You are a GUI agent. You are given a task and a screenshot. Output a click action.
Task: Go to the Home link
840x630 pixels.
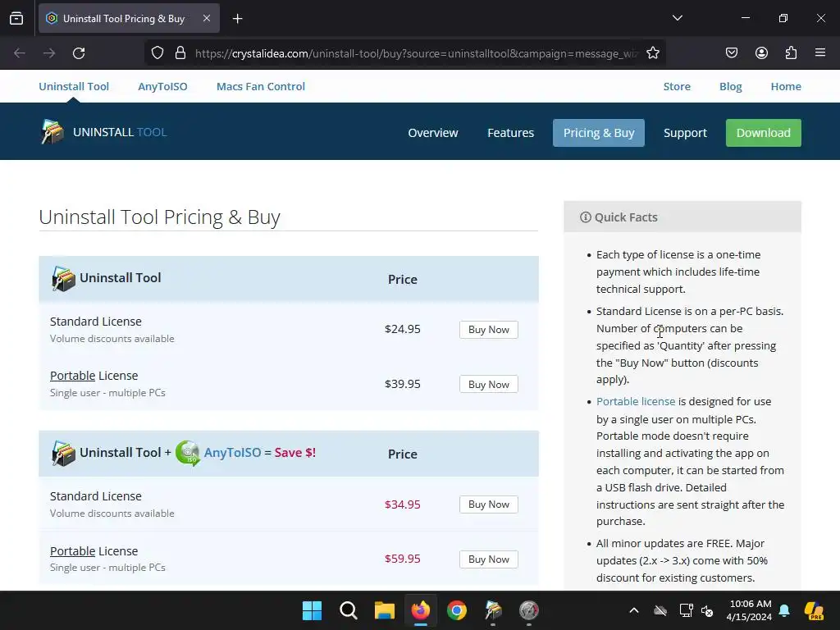tap(786, 86)
